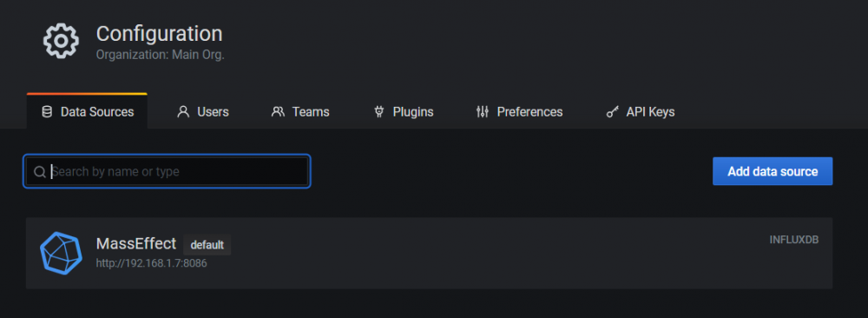This screenshot has height=318, width=868.
Task: Click the InfluxDB logo of MassEffect
Action: point(61,253)
